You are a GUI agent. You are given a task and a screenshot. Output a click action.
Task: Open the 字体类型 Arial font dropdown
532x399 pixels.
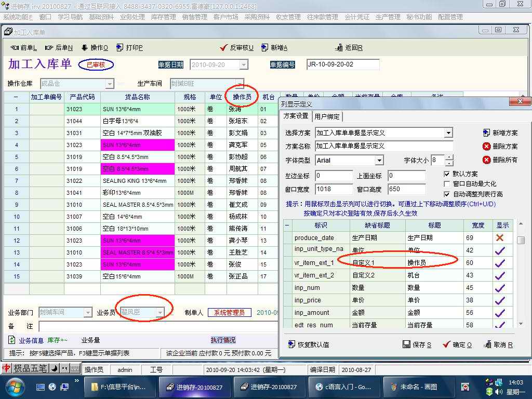(x=379, y=161)
